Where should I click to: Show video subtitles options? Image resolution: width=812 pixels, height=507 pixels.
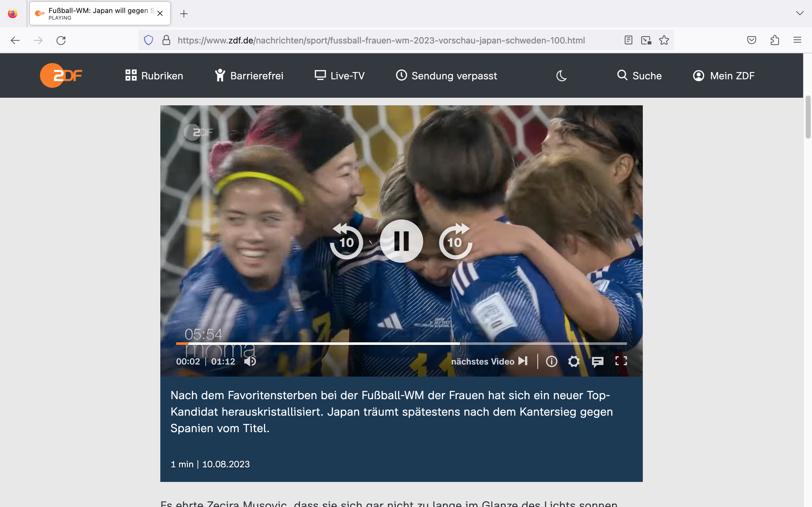(598, 361)
